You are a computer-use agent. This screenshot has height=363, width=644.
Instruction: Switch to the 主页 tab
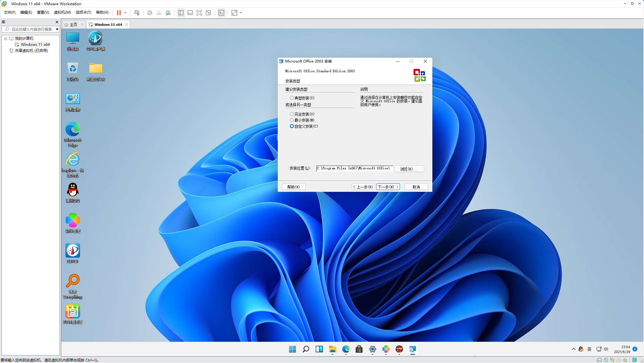[x=73, y=25]
